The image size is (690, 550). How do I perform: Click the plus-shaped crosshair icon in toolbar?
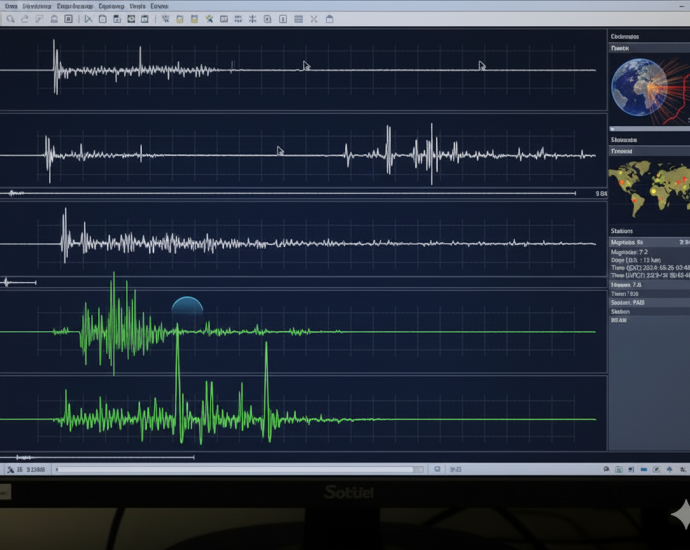tap(252, 19)
